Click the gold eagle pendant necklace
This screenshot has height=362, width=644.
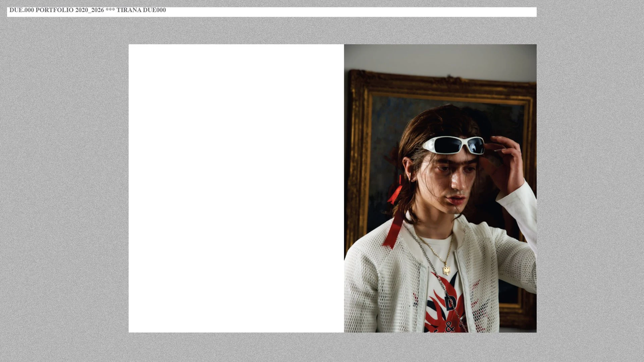click(x=446, y=269)
